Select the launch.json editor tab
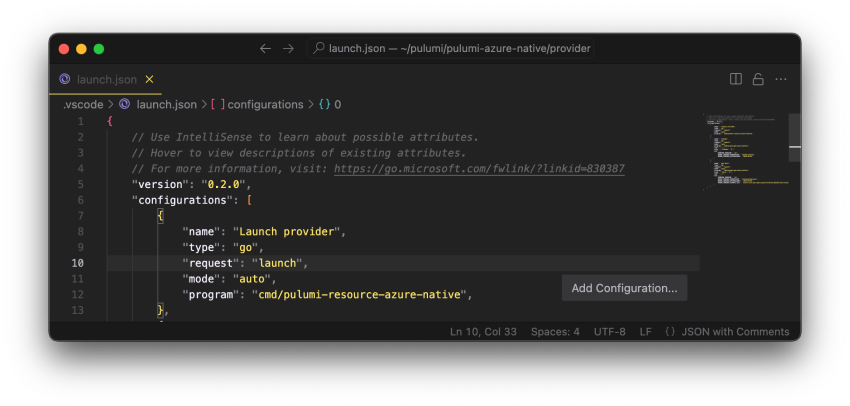850x406 pixels. 106,79
